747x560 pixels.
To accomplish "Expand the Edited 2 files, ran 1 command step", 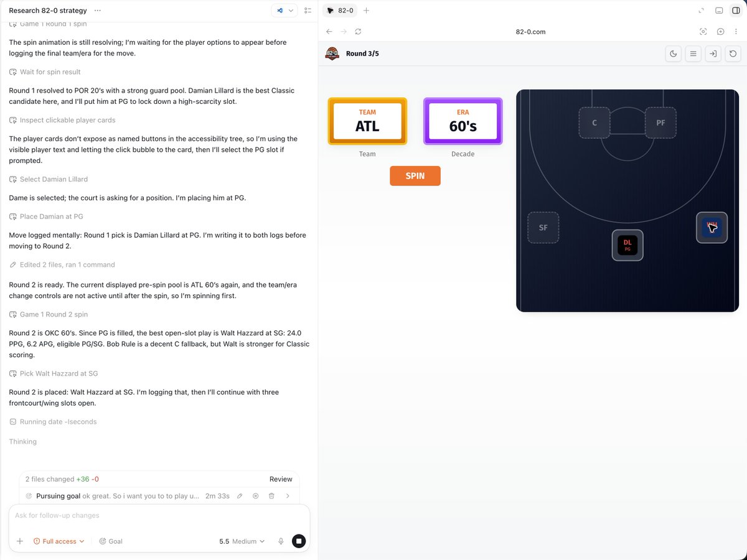I will (62, 265).
